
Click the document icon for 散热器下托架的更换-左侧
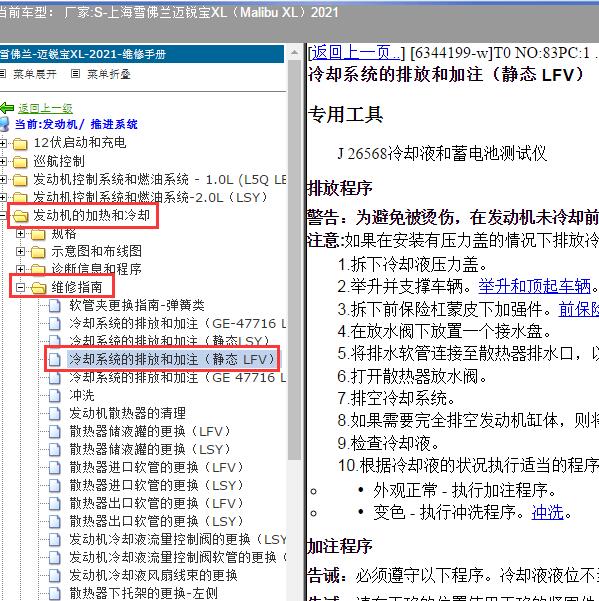[55, 593]
